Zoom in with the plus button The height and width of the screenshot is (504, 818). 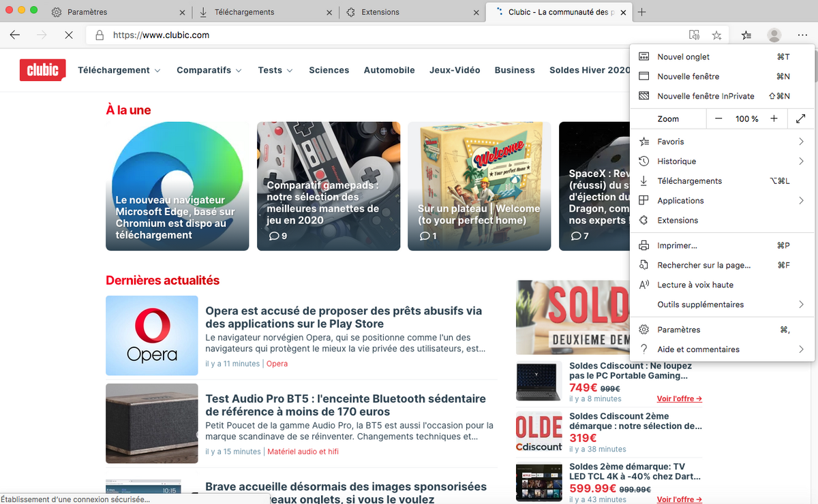point(774,119)
